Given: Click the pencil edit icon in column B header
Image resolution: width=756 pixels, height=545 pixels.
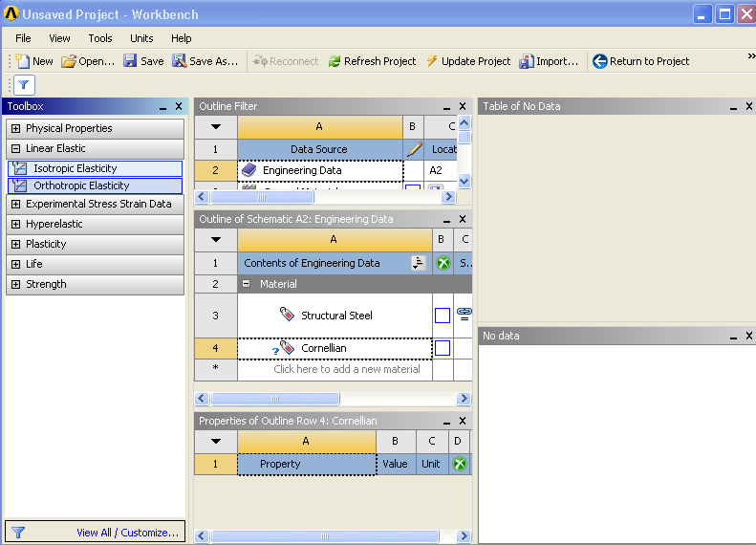Looking at the screenshot, I should (x=414, y=148).
